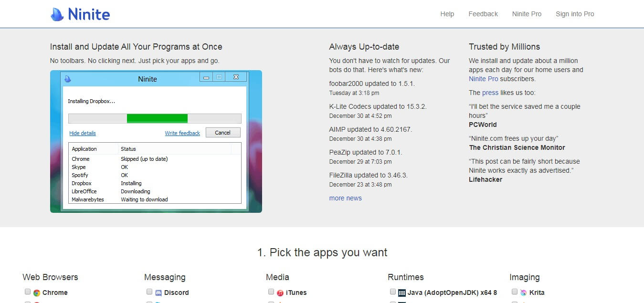644x303 pixels.
Task: Open Ninite Pro in top navigation
Action: tap(527, 14)
